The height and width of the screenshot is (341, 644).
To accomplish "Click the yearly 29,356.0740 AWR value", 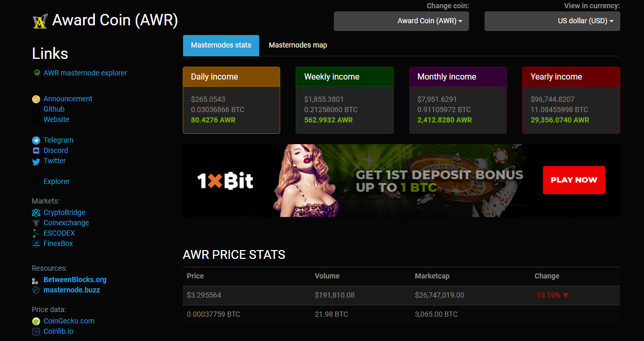I will point(560,120).
